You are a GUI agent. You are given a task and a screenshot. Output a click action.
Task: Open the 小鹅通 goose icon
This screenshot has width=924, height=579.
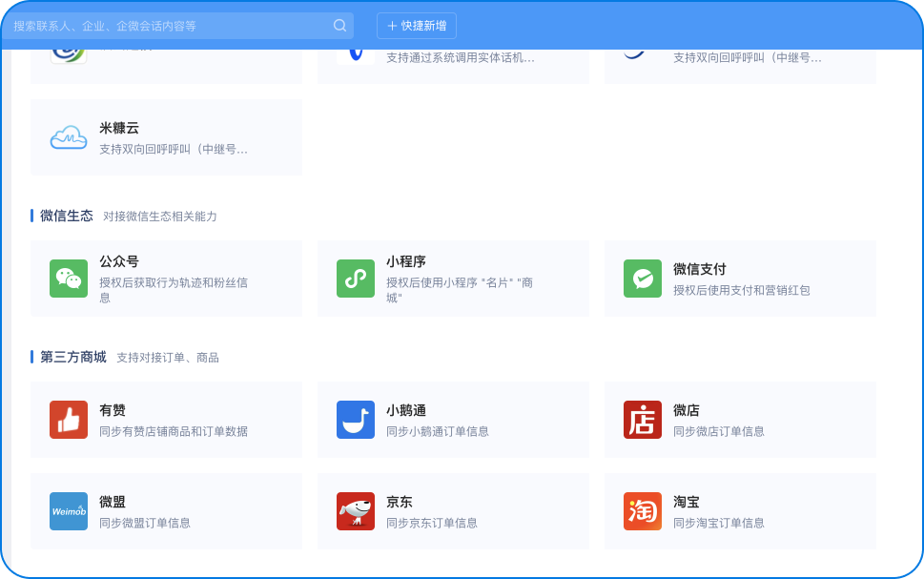tap(356, 420)
